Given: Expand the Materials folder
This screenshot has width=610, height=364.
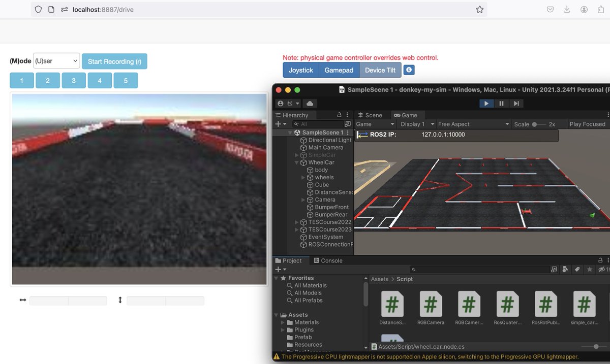Looking at the screenshot, I should (x=283, y=322).
